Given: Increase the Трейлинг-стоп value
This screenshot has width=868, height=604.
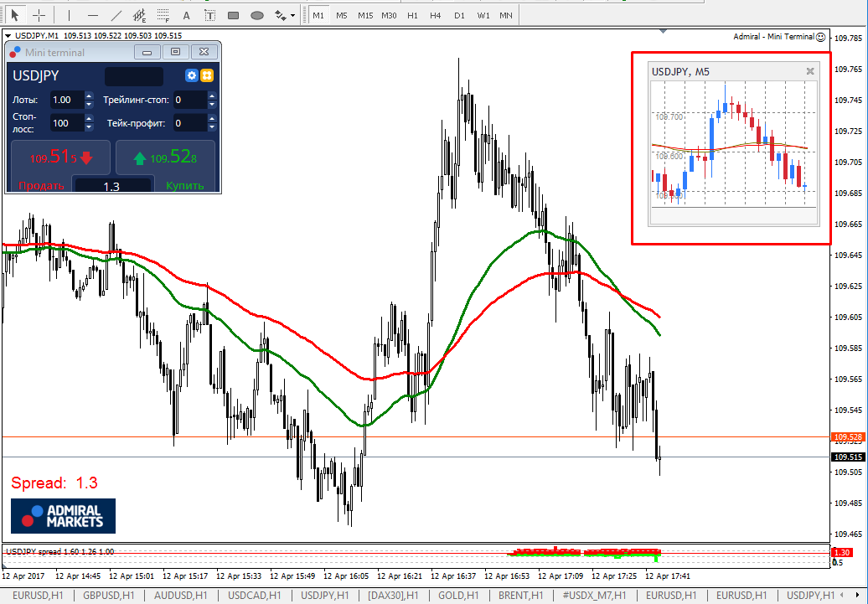Looking at the screenshot, I should tap(212, 96).
